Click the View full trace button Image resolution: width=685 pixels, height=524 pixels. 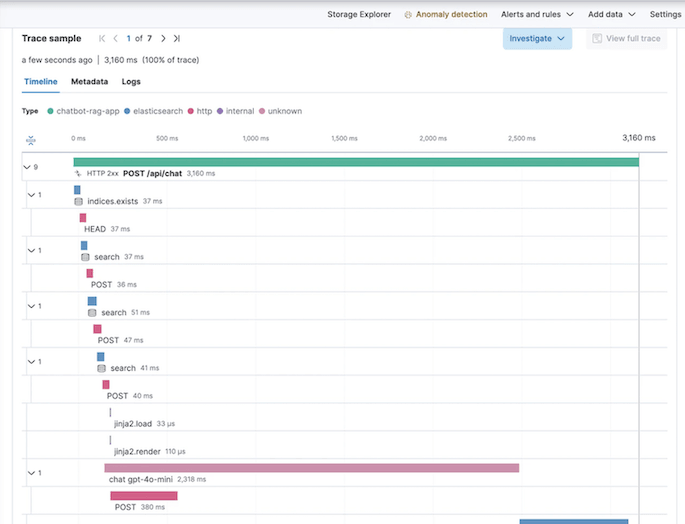626,39
